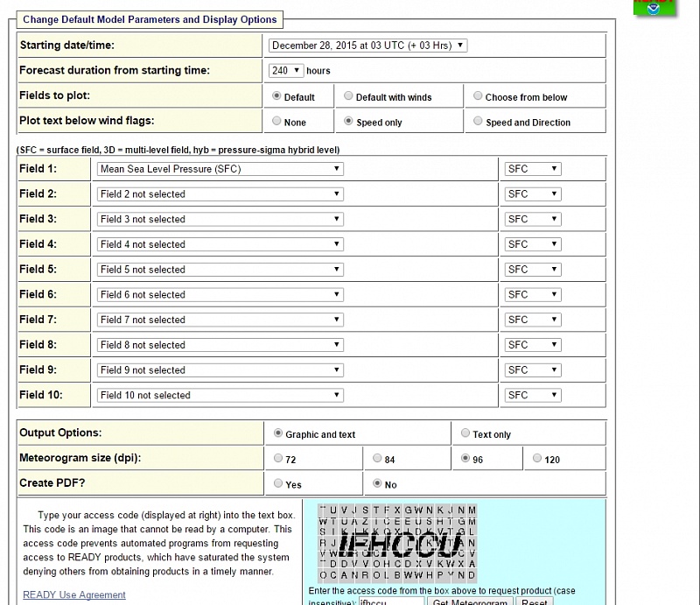
Task: Switch output to Text only
Action: coord(465,433)
